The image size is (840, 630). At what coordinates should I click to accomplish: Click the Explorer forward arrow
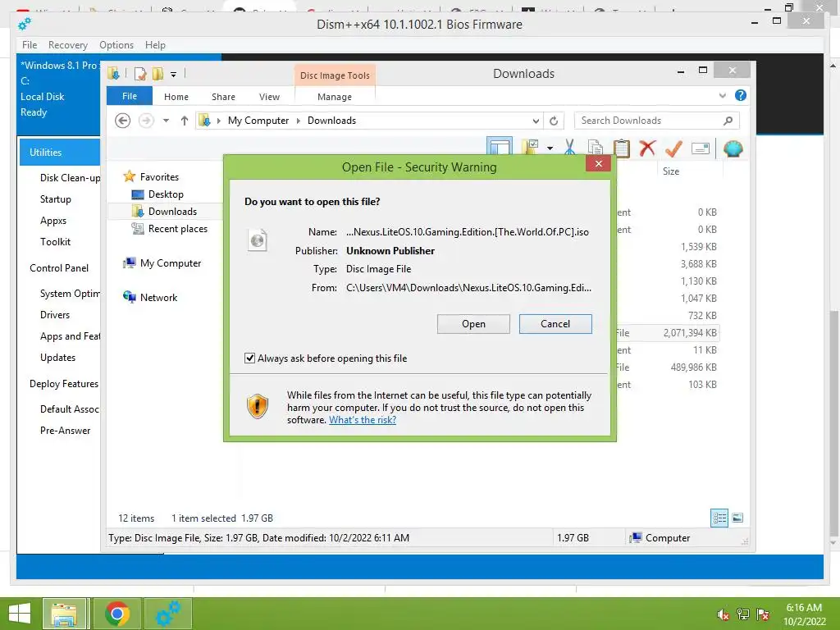146,121
